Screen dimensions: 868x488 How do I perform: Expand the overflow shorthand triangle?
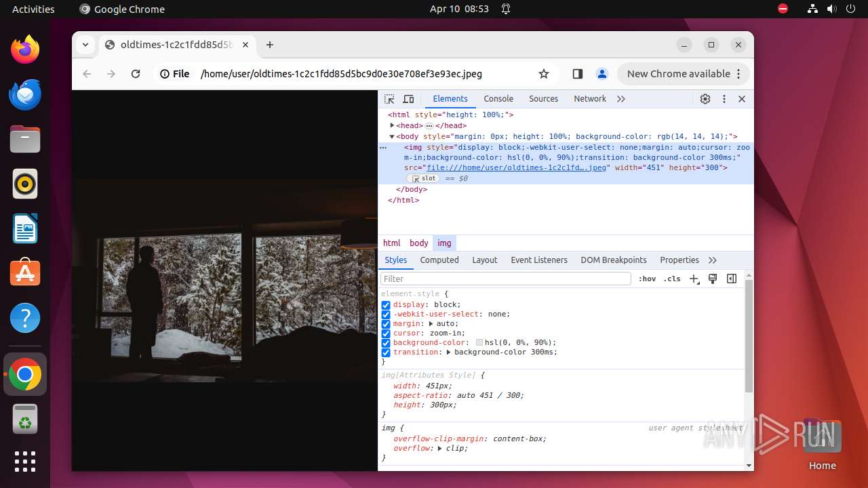point(440,449)
